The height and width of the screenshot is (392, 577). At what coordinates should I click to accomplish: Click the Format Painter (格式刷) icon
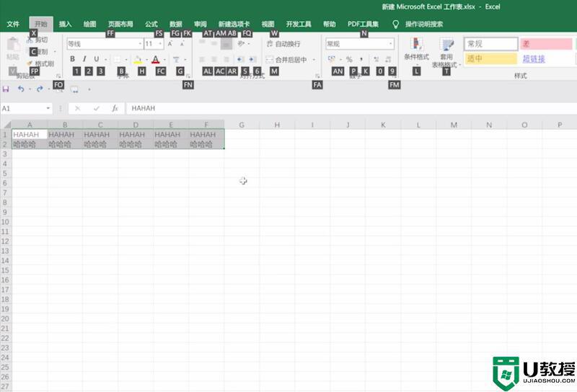coord(40,63)
